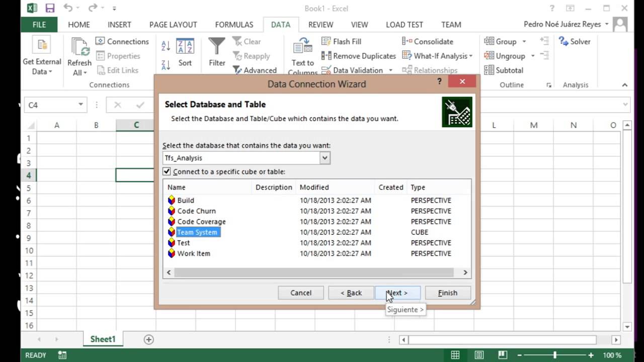Open the FILE tab
The height and width of the screenshot is (362, 644).
[x=39, y=24]
